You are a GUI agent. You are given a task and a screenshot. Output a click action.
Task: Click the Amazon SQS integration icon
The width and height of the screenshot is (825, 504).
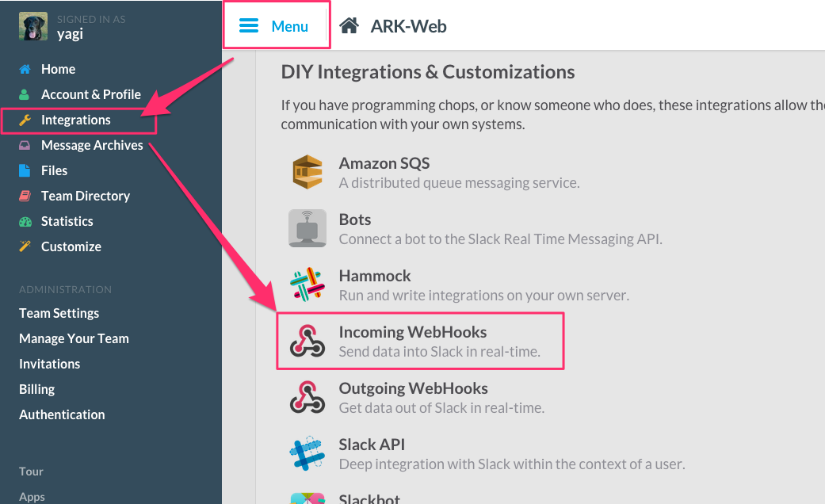tap(307, 173)
